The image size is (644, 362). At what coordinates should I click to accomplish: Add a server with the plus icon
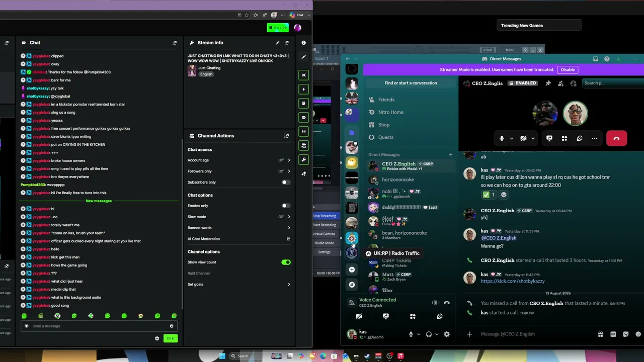(352, 269)
